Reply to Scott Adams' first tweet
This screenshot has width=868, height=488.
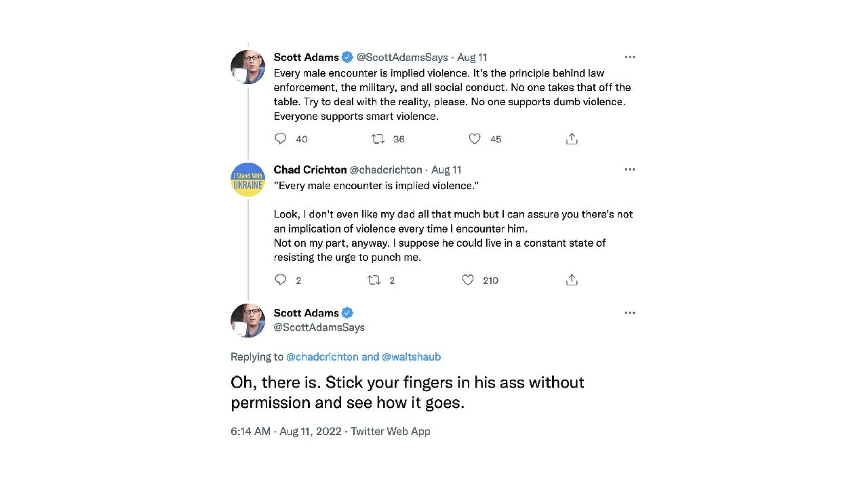pos(281,138)
